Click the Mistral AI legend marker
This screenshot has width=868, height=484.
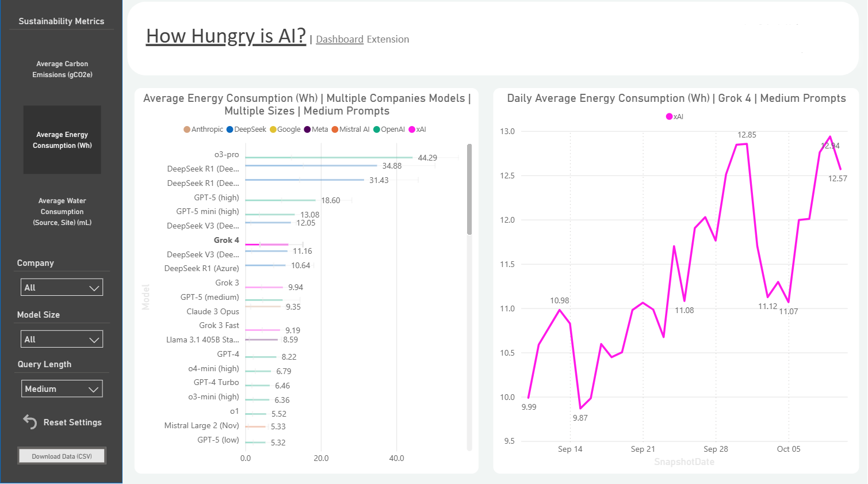pos(335,129)
